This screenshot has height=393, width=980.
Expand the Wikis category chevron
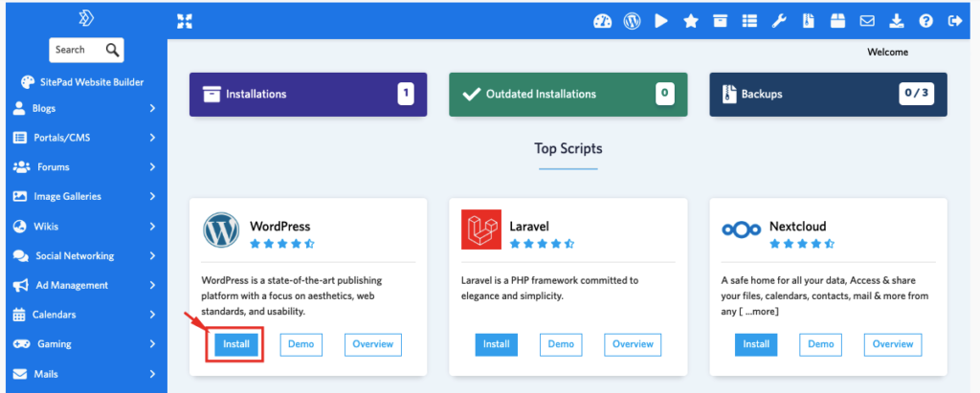[x=152, y=227]
